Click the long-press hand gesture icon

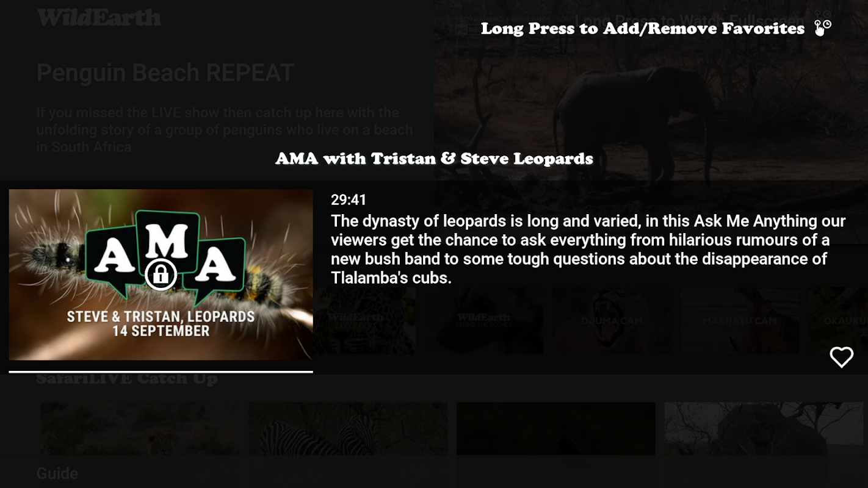point(823,28)
